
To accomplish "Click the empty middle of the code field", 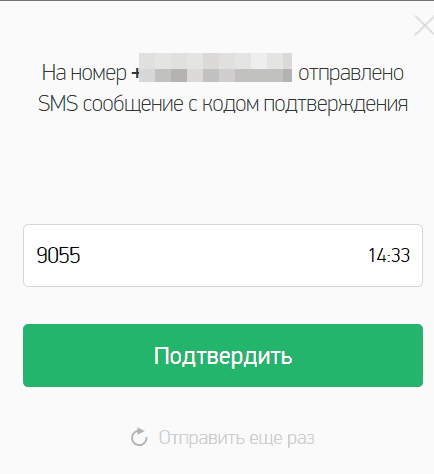I will (223, 255).
